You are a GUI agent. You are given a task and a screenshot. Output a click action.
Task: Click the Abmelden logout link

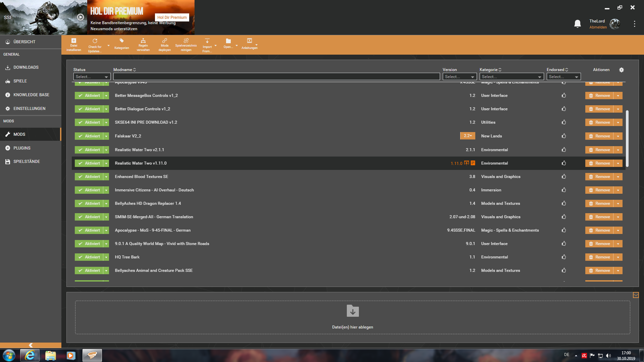point(598,27)
